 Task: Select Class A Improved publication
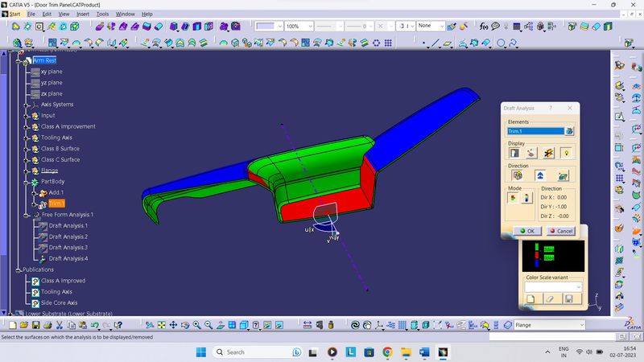[x=64, y=281]
